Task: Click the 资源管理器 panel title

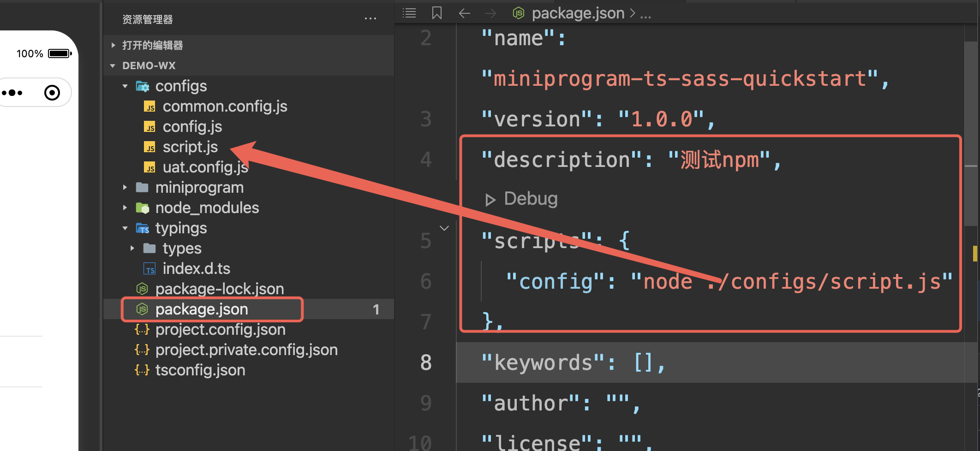Action: click(147, 19)
